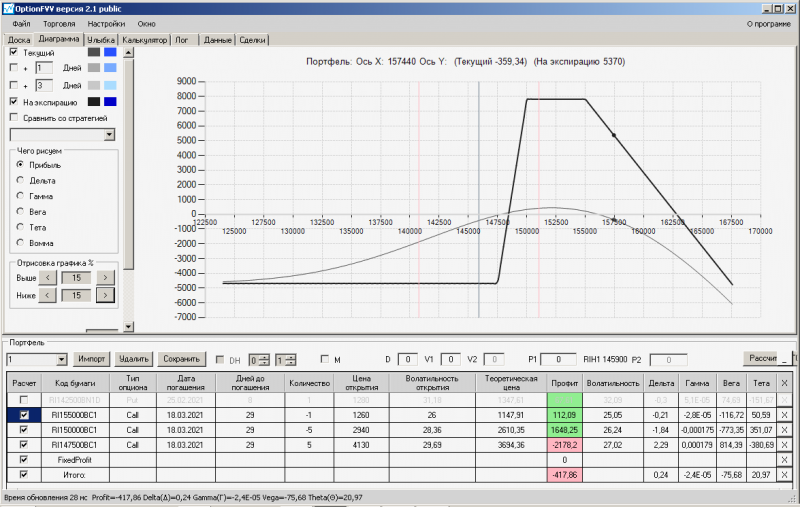800x507 pixels.
Task: Open the Настройки menu
Action: coord(106,23)
